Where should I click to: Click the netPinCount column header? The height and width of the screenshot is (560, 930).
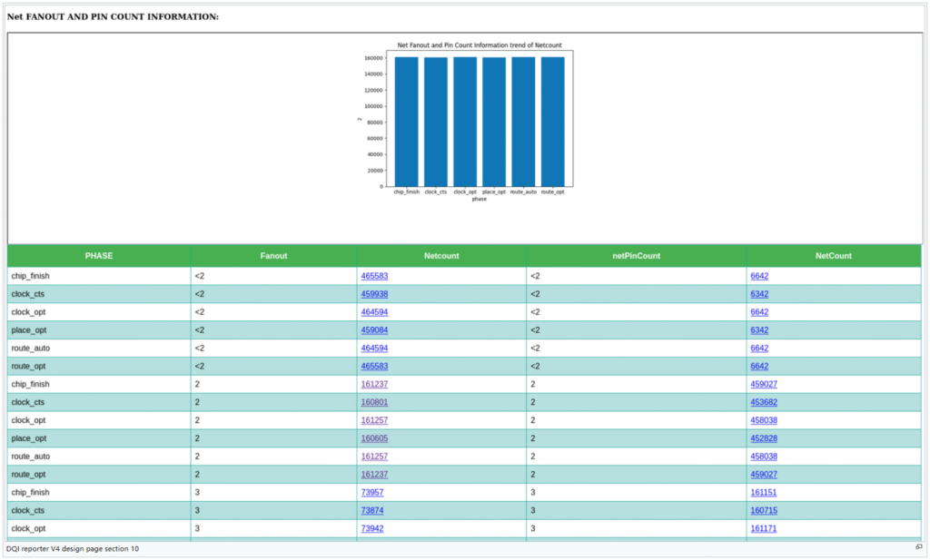(636, 256)
